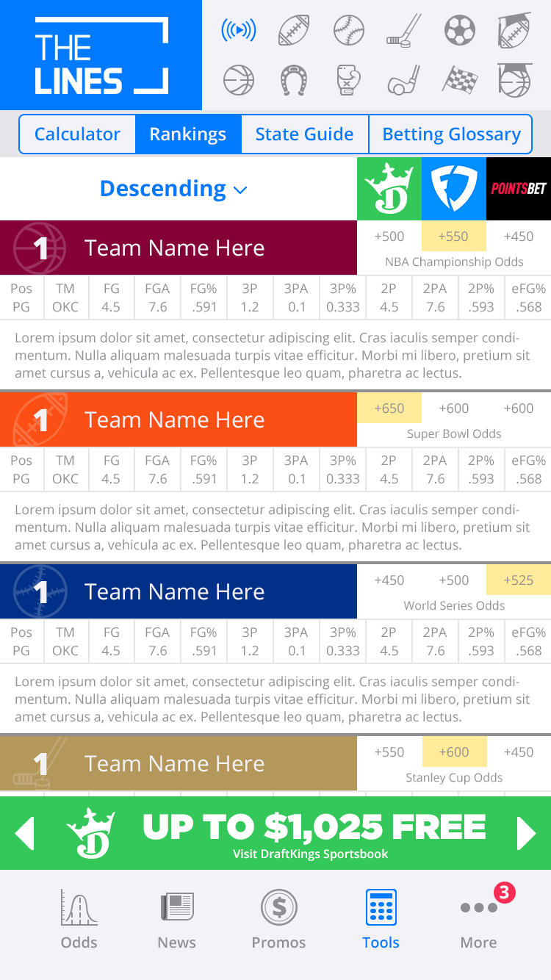551x980 pixels.
Task: Select the football sport icon
Action: [294, 31]
